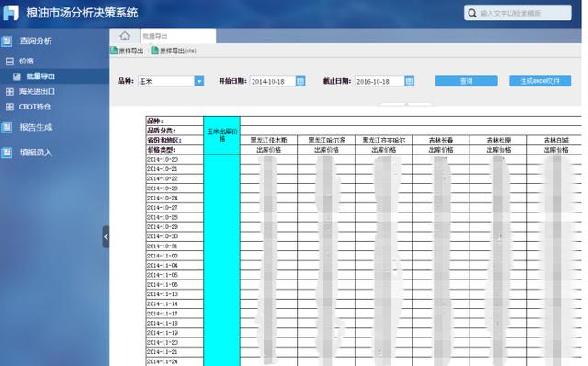Open the home tab icon
Image resolution: width=588 pixels, height=366 pixels.
point(125,36)
